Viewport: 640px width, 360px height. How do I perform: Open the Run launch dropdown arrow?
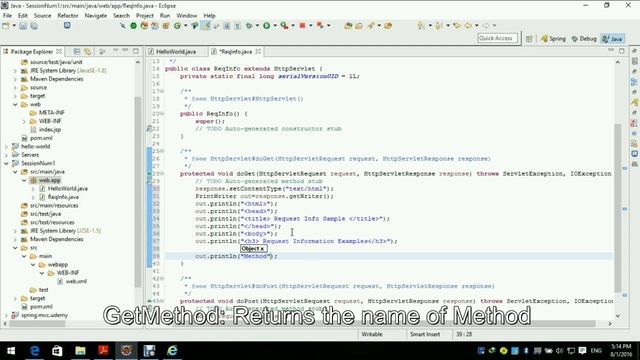[275, 26]
